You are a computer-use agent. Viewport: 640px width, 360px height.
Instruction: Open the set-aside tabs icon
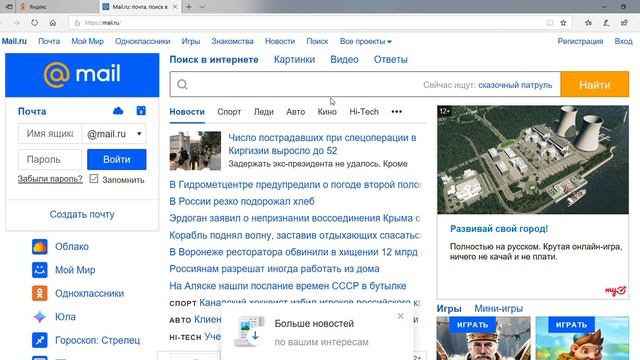click(x=9, y=7)
